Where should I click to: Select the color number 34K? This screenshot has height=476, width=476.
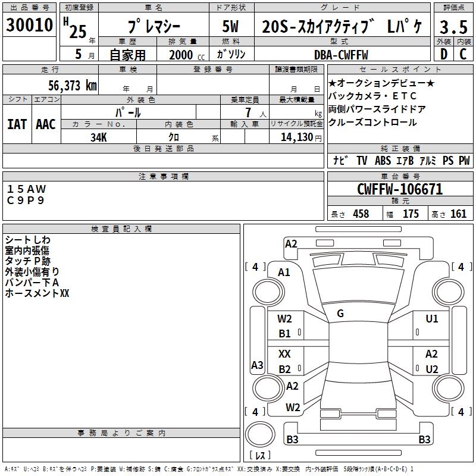click(x=99, y=137)
